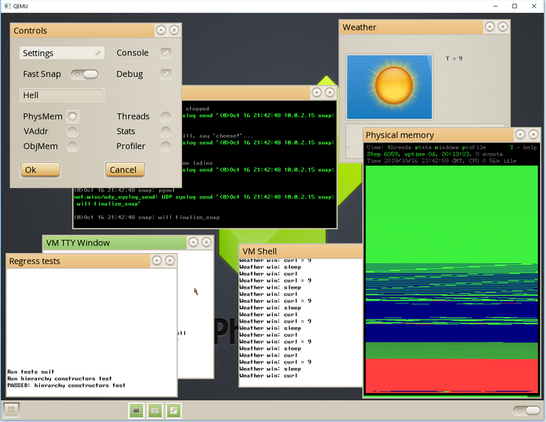
Task: Toggle the Fast Snap switch
Action: click(x=85, y=74)
